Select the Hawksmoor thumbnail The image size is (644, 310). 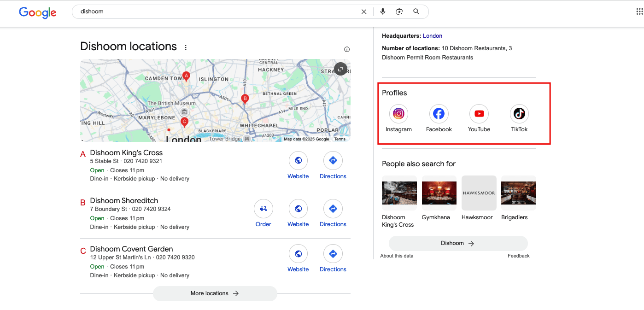point(479,193)
